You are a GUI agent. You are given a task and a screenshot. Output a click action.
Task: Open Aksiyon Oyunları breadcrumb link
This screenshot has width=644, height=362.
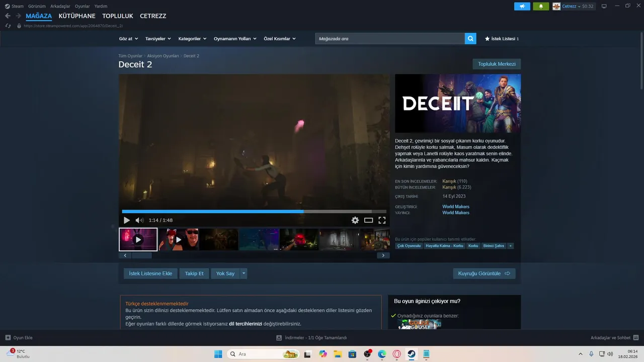pyautogui.click(x=163, y=56)
